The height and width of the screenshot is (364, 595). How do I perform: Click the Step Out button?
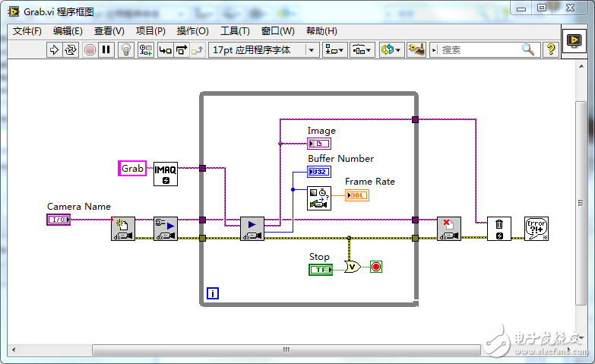pyautogui.click(x=198, y=49)
